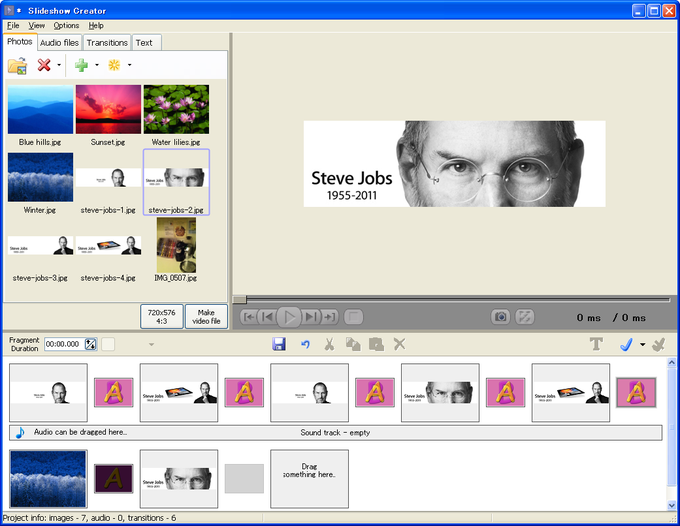680x526 pixels.
Task: Click the green plus add icon
Action: point(82,65)
